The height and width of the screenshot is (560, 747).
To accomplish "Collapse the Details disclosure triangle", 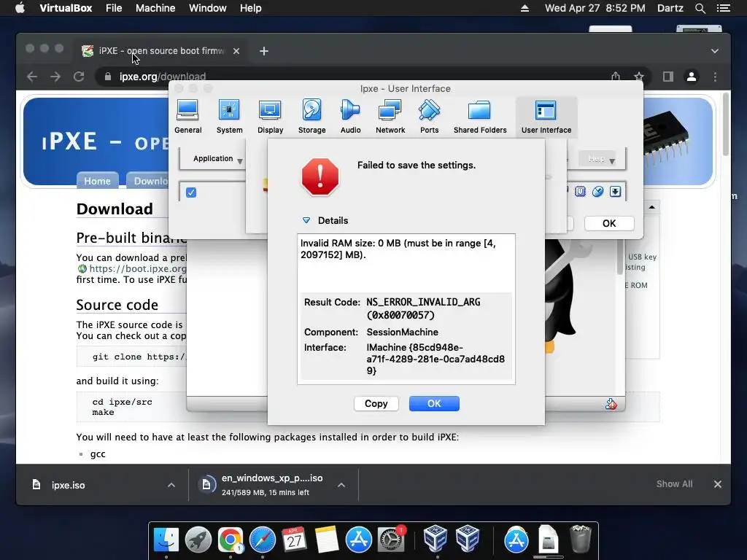I will pos(306,220).
